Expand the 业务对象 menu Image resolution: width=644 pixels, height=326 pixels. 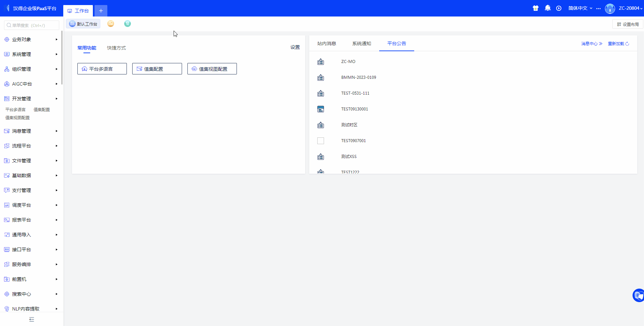pos(31,39)
